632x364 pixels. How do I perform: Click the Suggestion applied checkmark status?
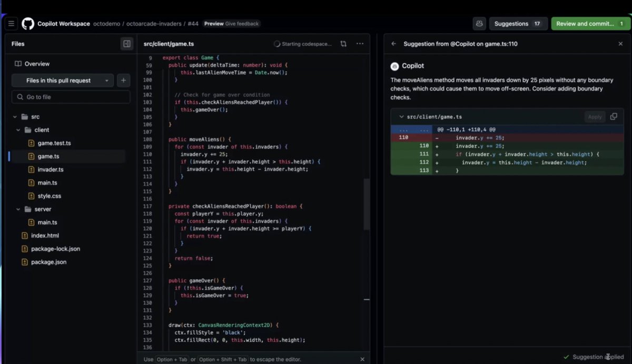pyautogui.click(x=594, y=357)
